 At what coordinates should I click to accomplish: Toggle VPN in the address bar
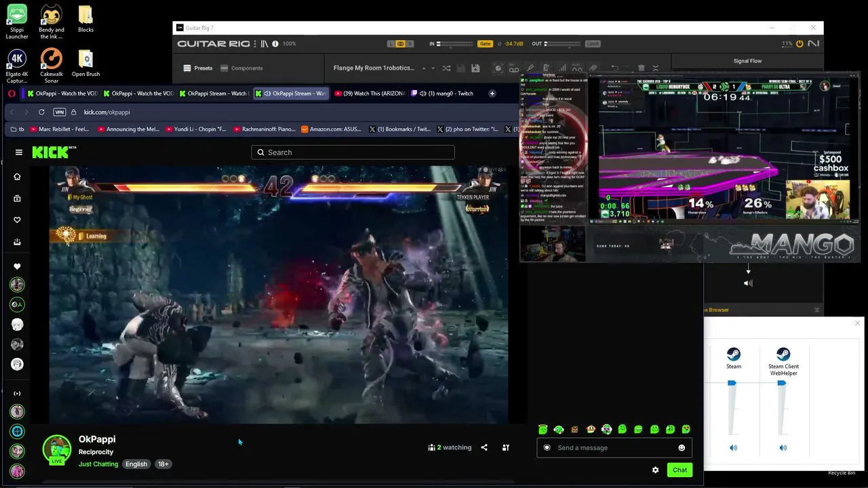[59, 112]
